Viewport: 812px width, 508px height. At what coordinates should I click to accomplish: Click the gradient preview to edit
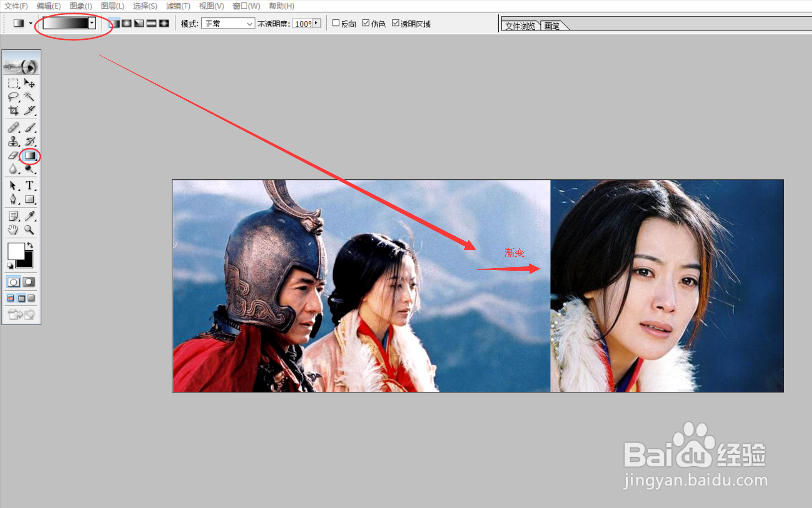coord(66,23)
